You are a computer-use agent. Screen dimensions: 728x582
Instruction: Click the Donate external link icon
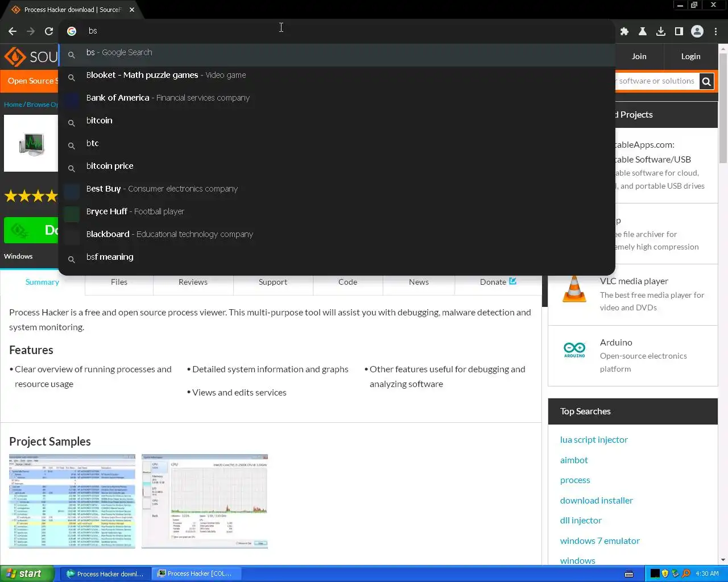(x=513, y=281)
